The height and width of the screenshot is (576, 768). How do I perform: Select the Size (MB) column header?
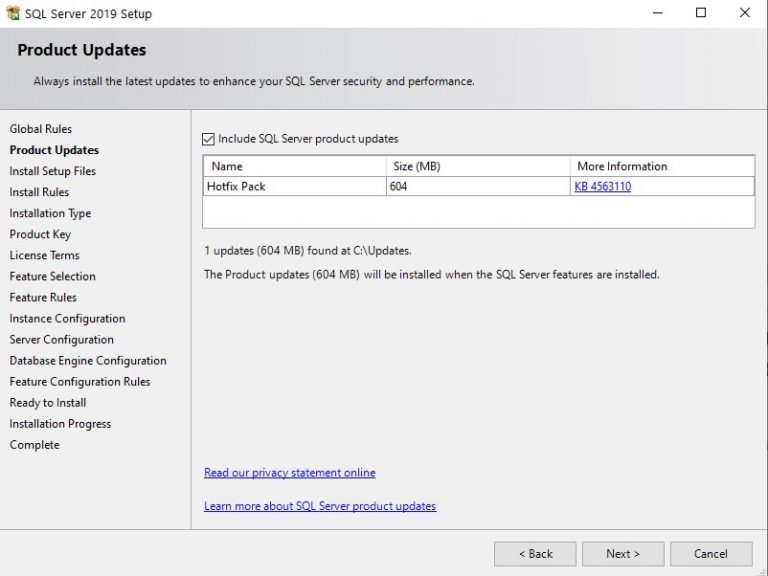(x=478, y=166)
